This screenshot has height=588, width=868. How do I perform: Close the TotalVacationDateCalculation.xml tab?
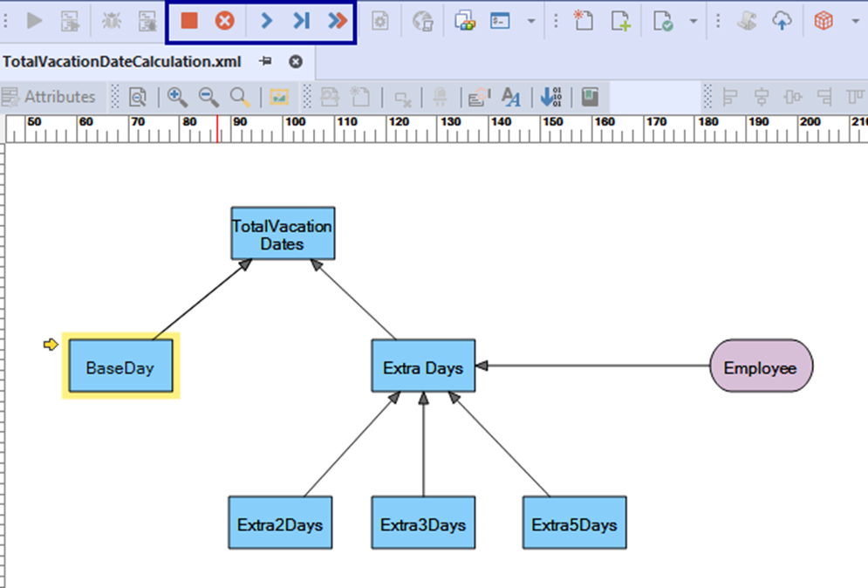point(296,61)
